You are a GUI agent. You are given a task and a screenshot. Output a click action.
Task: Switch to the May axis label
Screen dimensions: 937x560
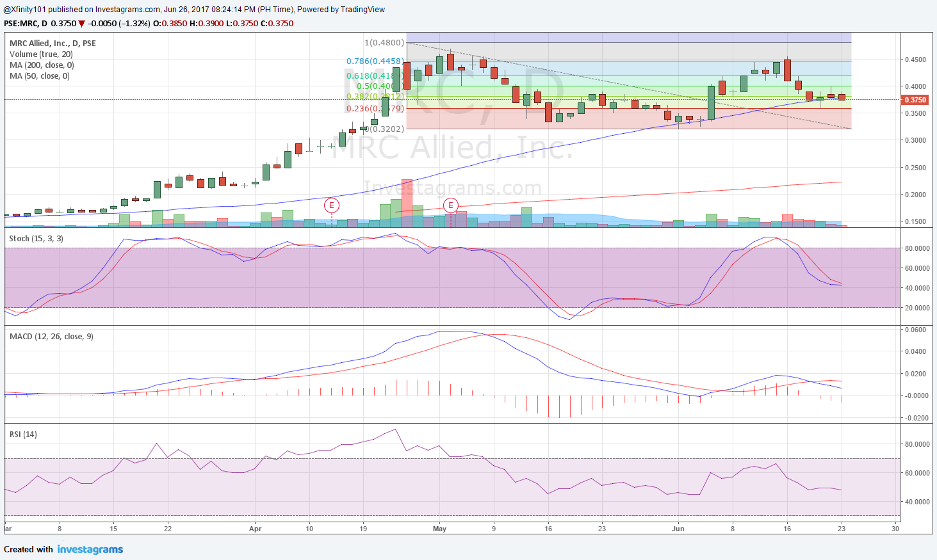[x=439, y=529]
